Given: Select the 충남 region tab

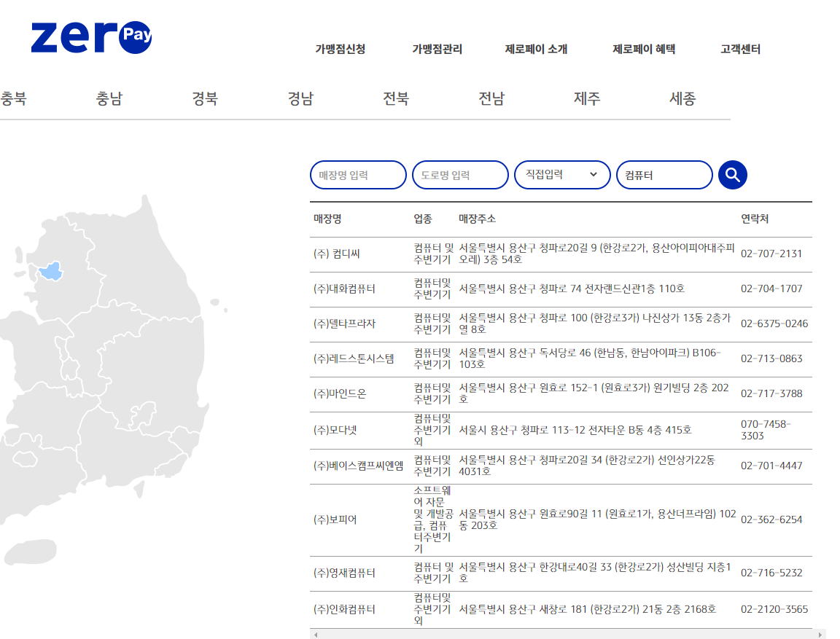Looking at the screenshot, I should point(109,98).
